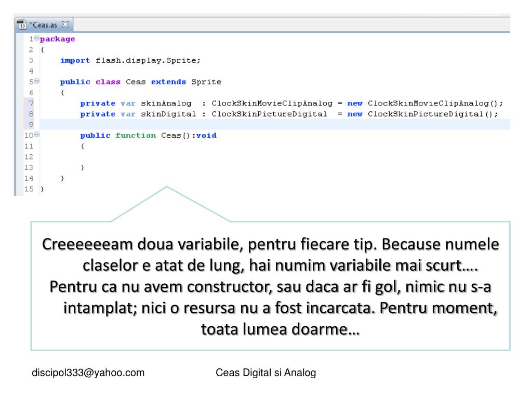Click line number 12 in the gutter
Screen dimensions: 532x399
(29, 157)
